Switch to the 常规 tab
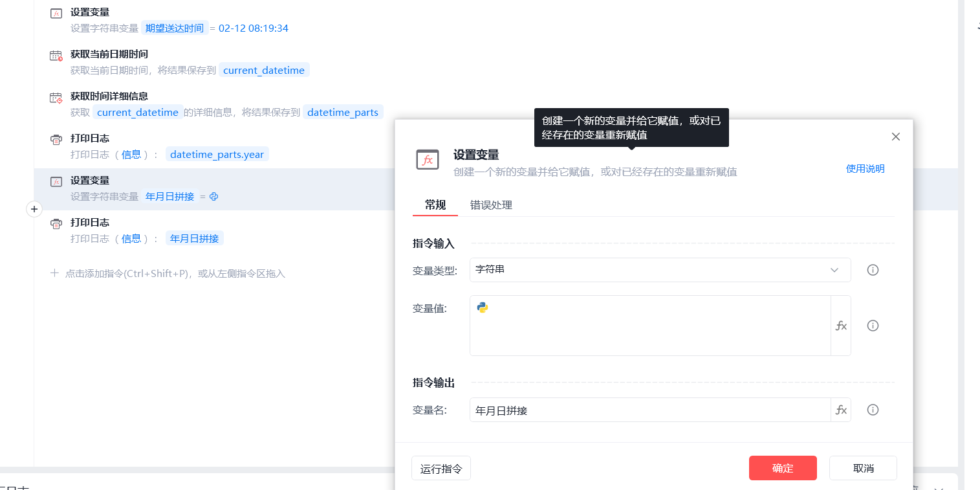Image resolution: width=980 pixels, height=490 pixels. 435,205
